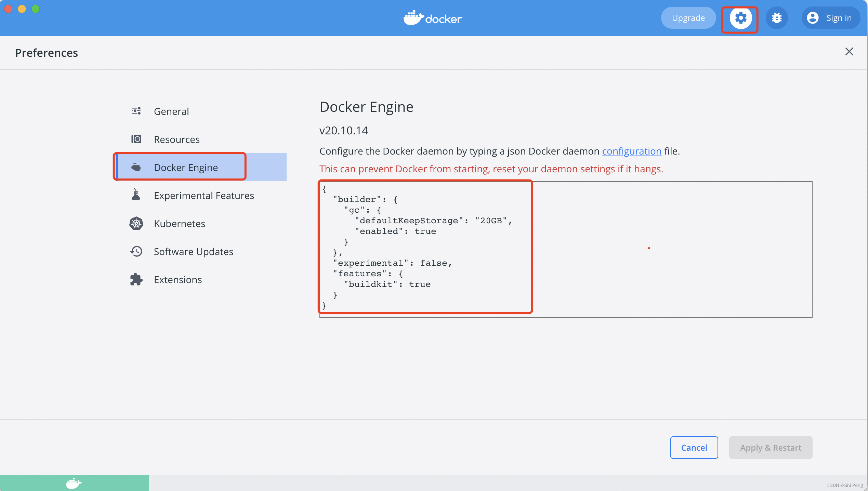868x491 pixels.
Task: Click the Kubernetes helm wheel icon
Action: (x=136, y=223)
